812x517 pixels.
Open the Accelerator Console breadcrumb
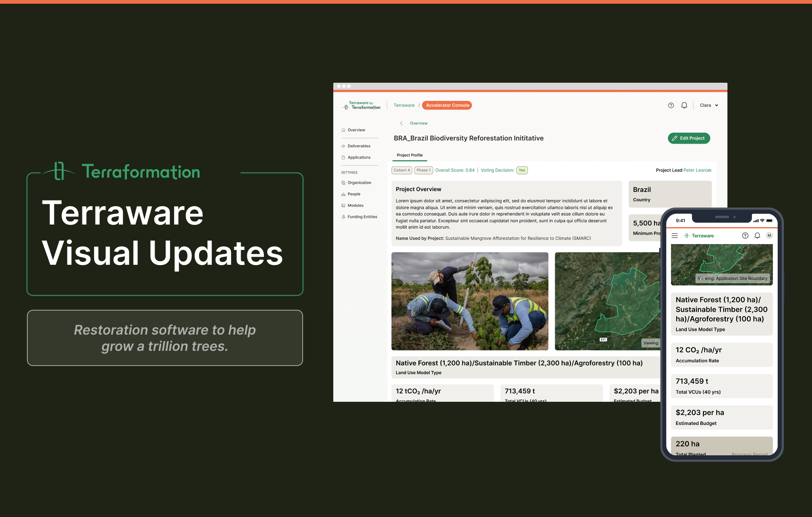click(447, 105)
